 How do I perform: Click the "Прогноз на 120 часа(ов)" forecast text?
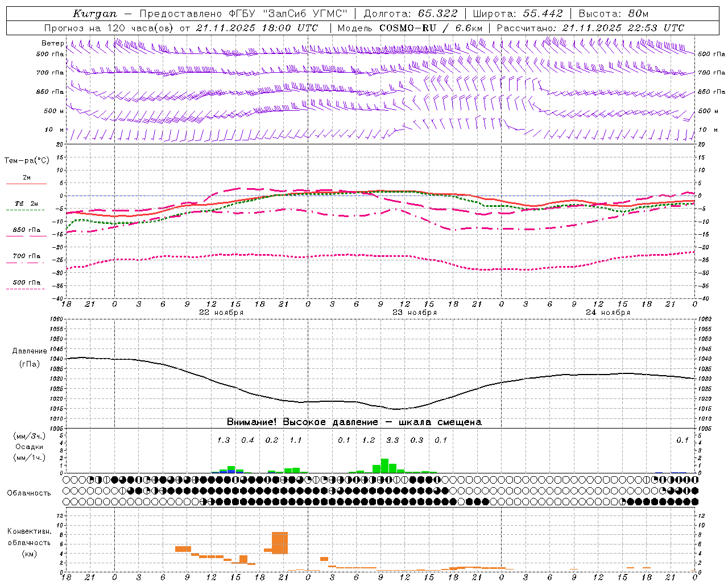pos(109,28)
